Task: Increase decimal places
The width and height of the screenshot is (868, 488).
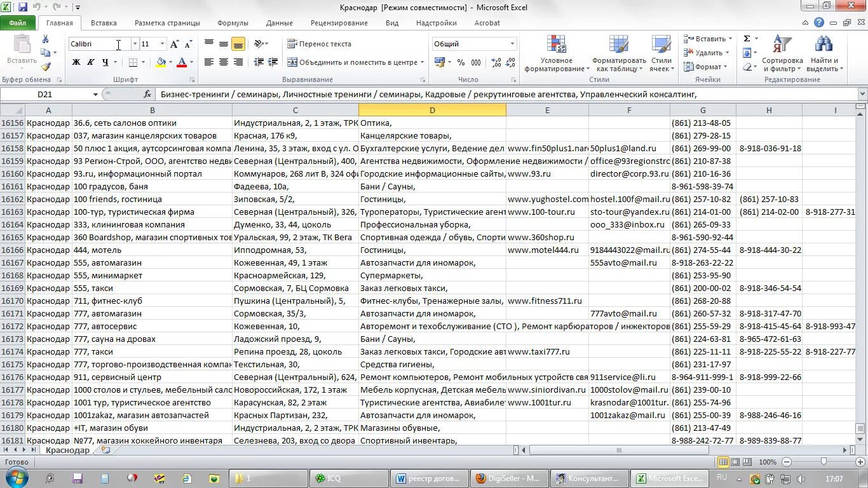Action: pos(496,62)
